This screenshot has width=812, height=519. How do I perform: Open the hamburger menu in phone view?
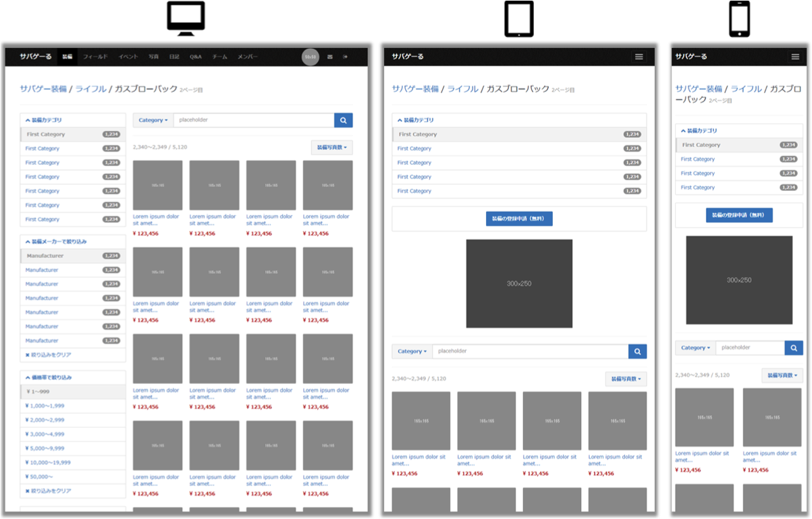point(795,57)
